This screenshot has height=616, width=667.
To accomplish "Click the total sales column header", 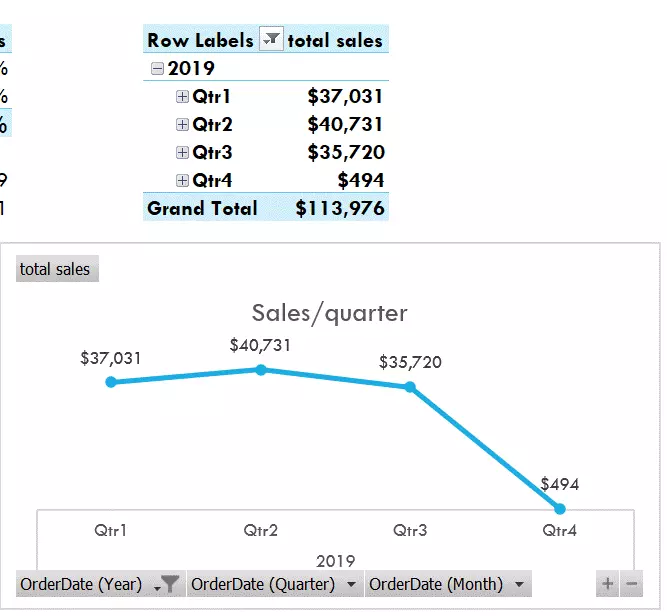I will [x=335, y=41].
